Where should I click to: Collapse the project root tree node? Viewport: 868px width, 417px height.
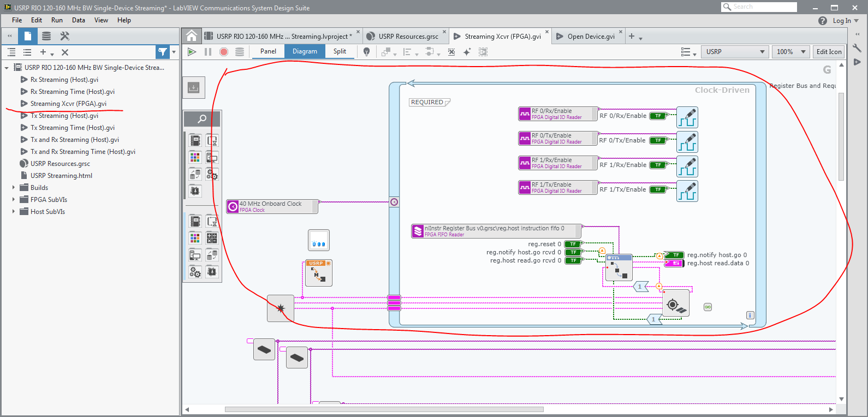coord(7,68)
